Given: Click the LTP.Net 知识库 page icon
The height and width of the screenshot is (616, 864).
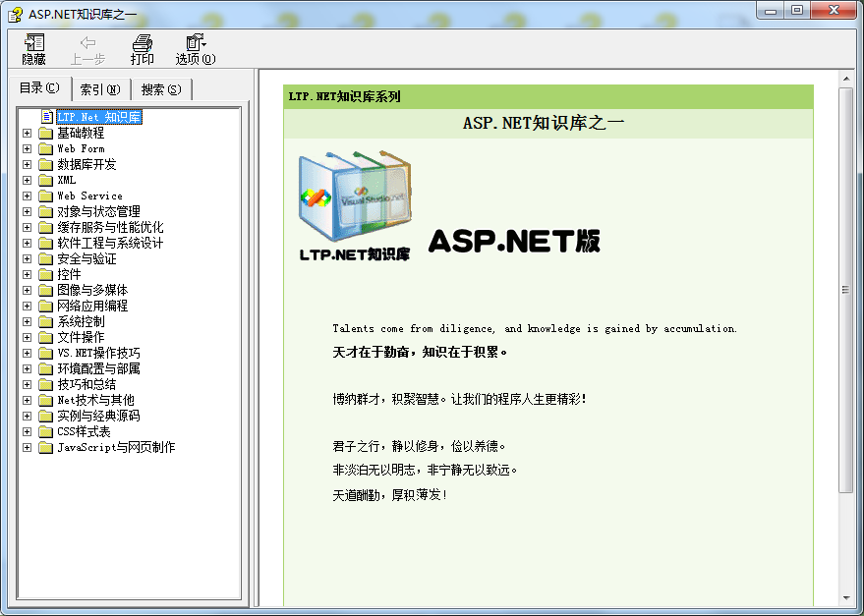Looking at the screenshot, I should tap(46, 117).
